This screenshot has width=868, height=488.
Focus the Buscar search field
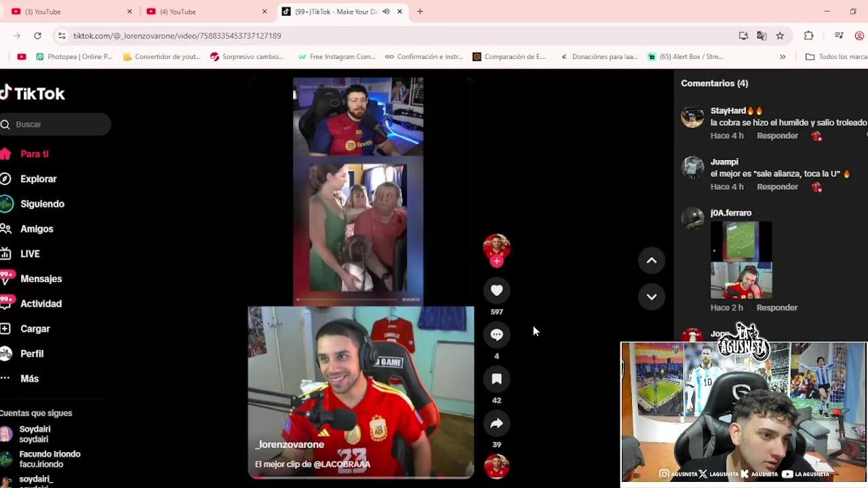[x=56, y=124]
